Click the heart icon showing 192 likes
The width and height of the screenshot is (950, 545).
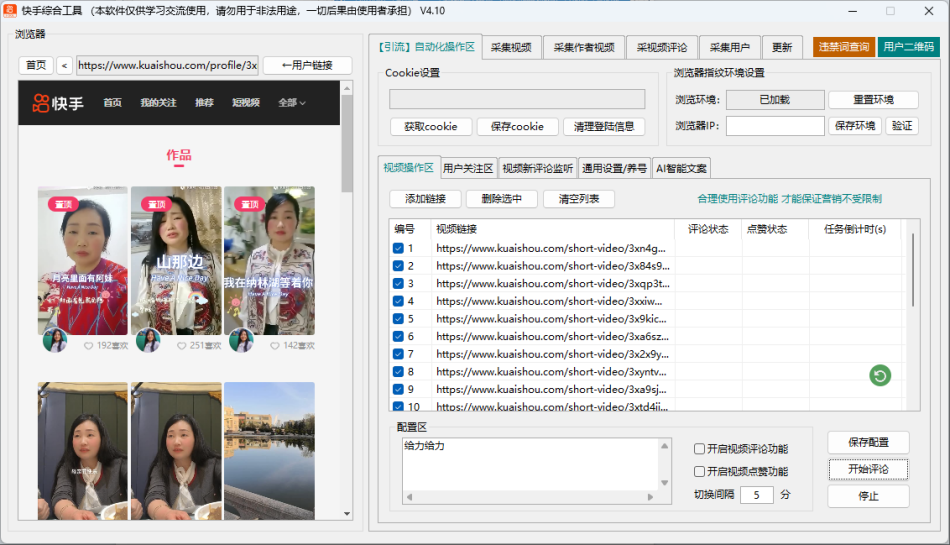pyautogui.click(x=88, y=345)
